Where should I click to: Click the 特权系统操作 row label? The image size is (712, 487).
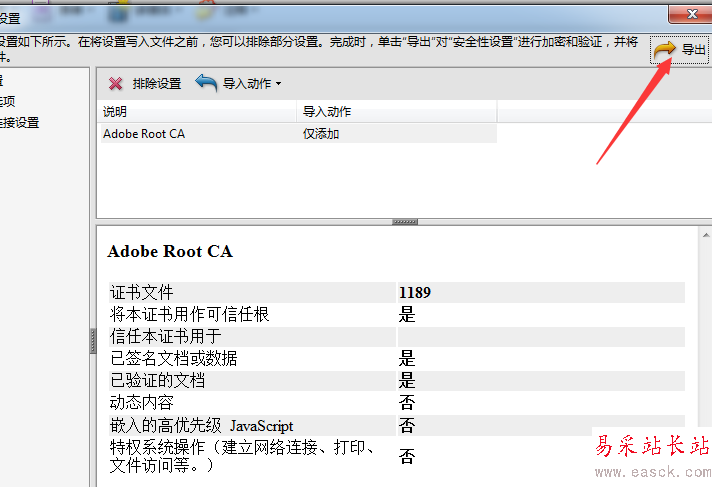tap(242, 456)
